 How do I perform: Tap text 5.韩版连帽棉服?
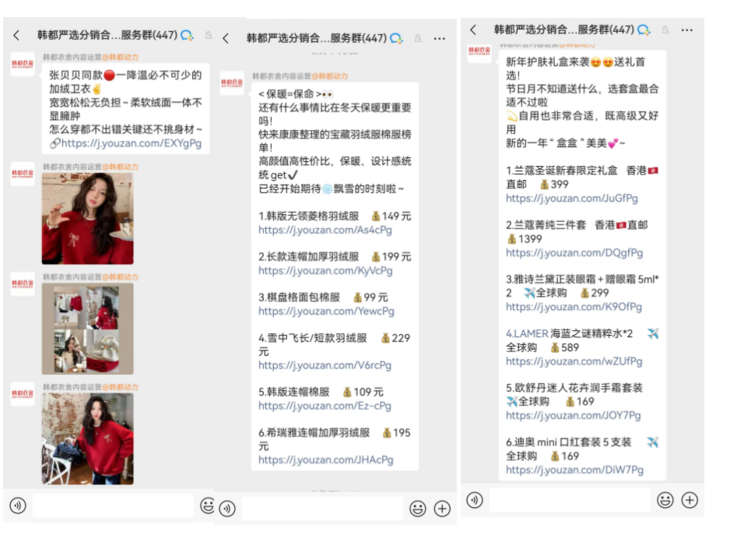(294, 392)
